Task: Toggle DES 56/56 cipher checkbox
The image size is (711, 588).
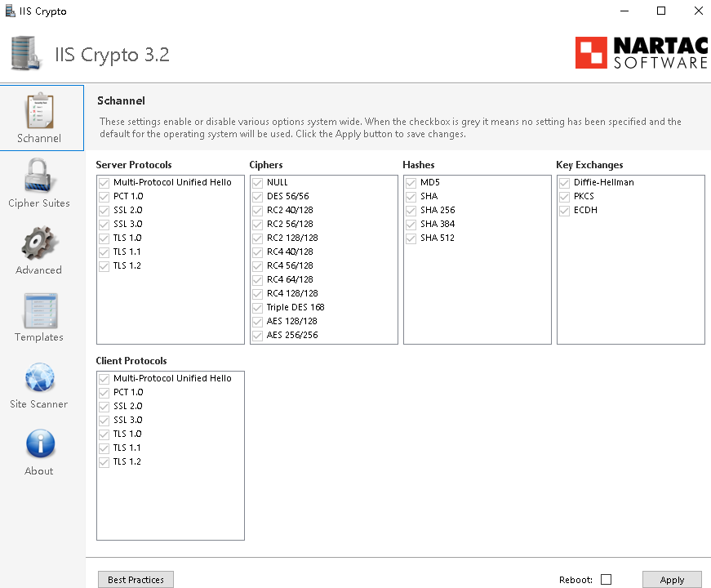Action: tap(258, 197)
